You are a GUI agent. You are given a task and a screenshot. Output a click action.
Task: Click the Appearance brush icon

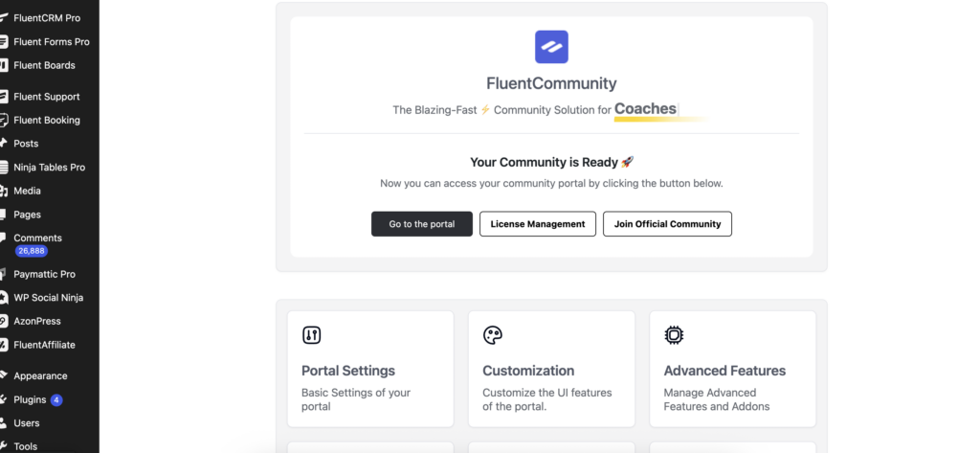click(x=3, y=375)
